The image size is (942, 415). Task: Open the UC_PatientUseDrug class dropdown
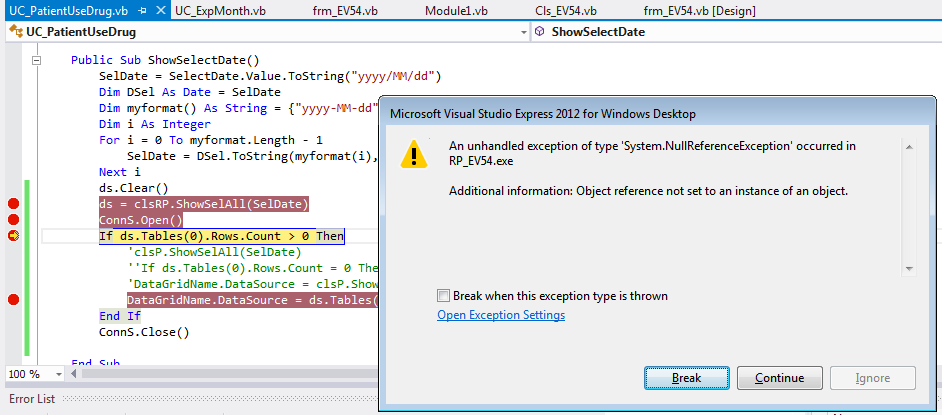tap(524, 32)
